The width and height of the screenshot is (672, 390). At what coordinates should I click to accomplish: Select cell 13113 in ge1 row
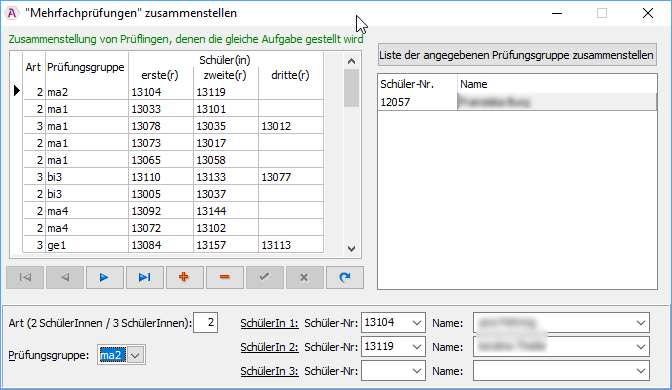coord(291,245)
